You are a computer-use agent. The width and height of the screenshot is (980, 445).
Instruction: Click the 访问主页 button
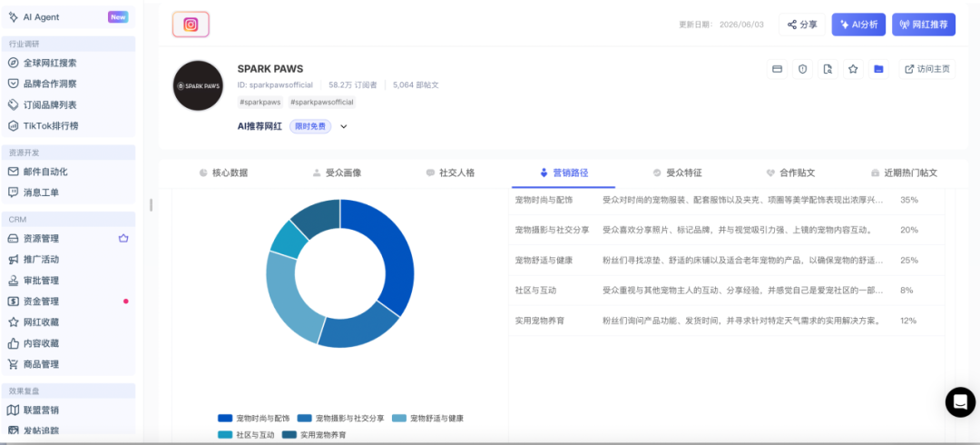927,69
